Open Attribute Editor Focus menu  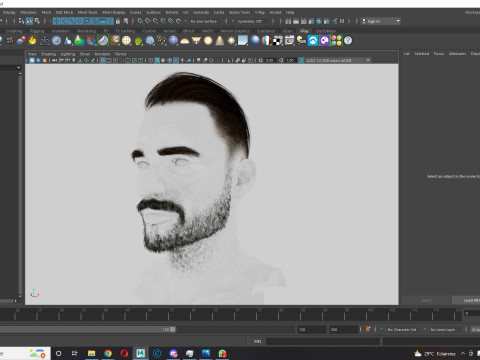[x=439, y=54]
